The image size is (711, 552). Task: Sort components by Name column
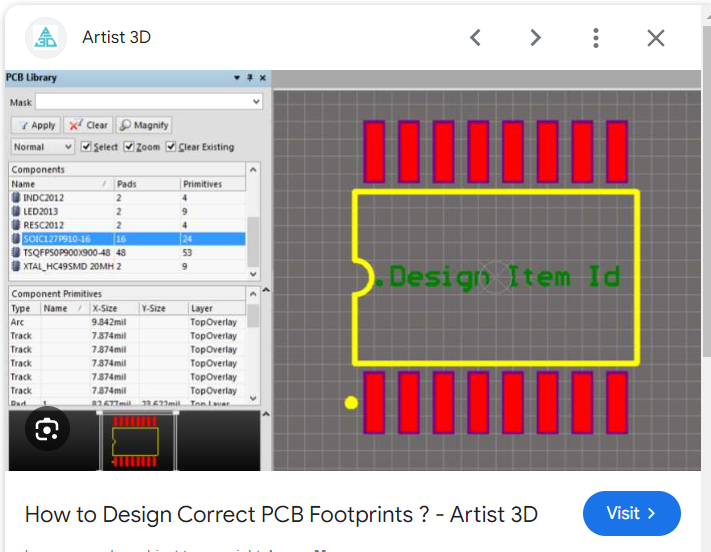61,184
